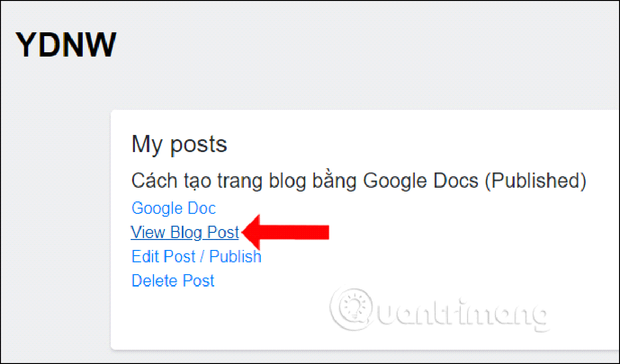620x364 pixels.
Task: Open the View Blog Post link
Action: pyautogui.click(x=185, y=232)
